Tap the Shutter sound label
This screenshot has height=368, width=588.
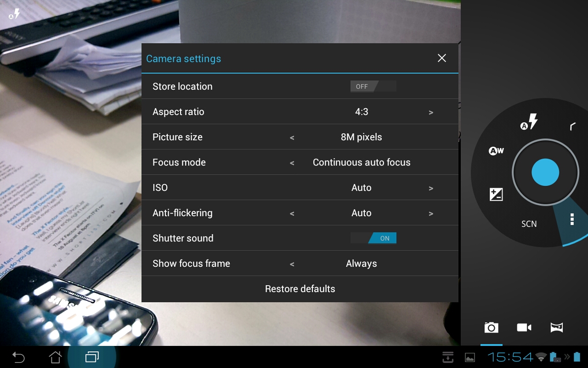pyautogui.click(x=183, y=238)
